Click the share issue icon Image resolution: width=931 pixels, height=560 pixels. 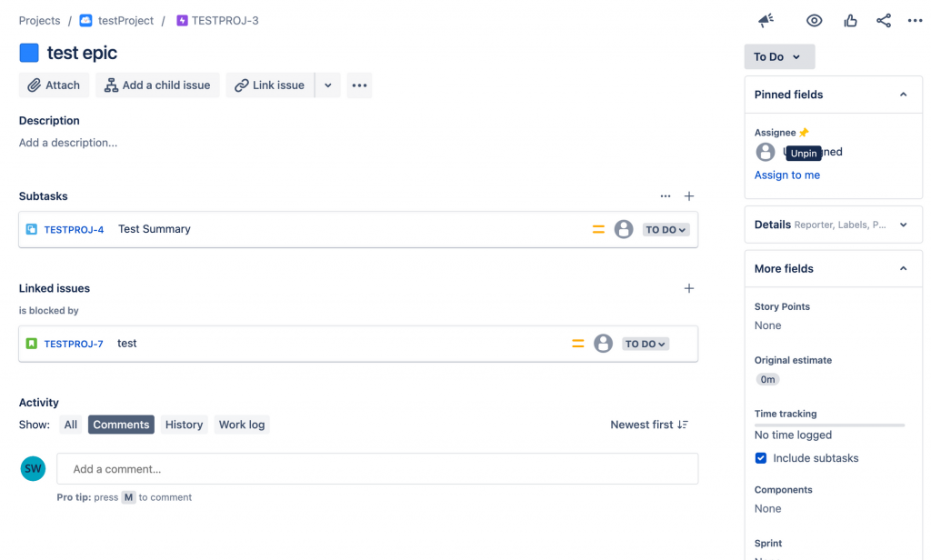[x=884, y=21]
